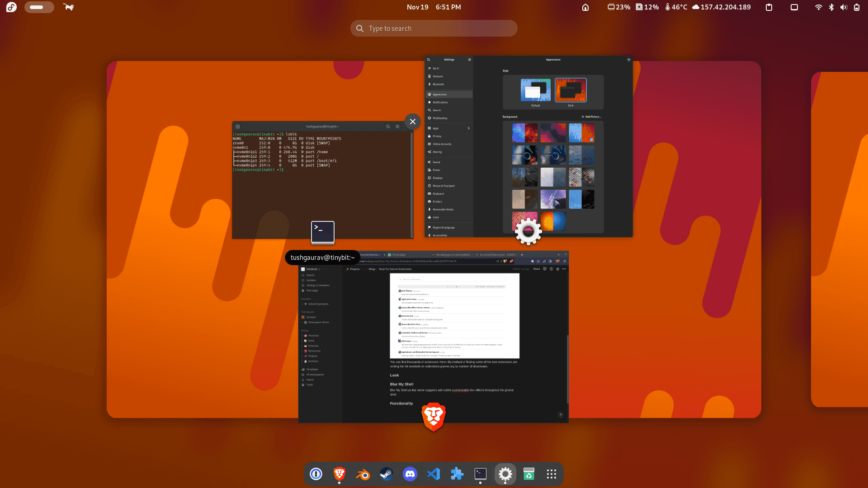Select Wi-Fi in the Settings sidebar
This screenshot has width=868, height=488.
pos(449,69)
